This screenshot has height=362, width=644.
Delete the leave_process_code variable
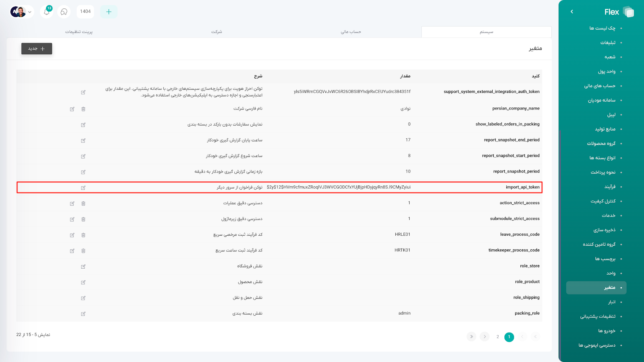click(x=83, y=235)
